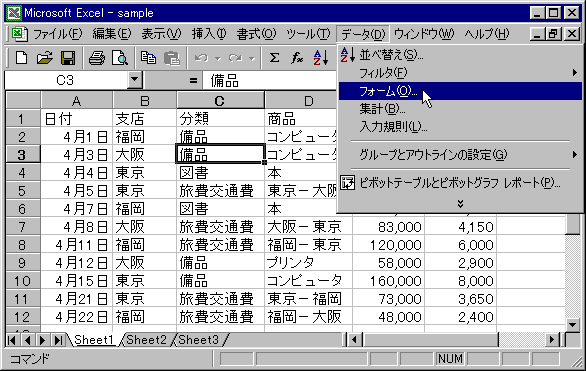Open Print Preview icon
Image resolution: width=586 pixels, height=371 pixels.
pyautogui.click(x=120, y=58)
